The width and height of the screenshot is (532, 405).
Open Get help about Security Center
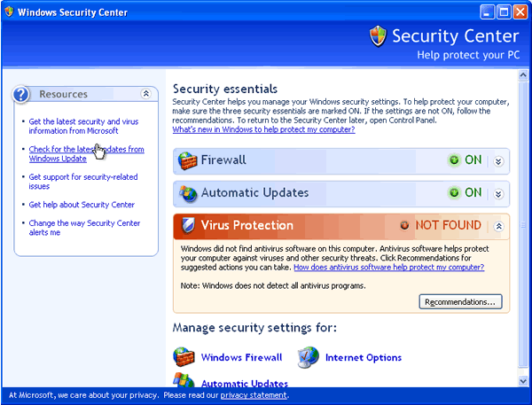[x=82, y=205]
